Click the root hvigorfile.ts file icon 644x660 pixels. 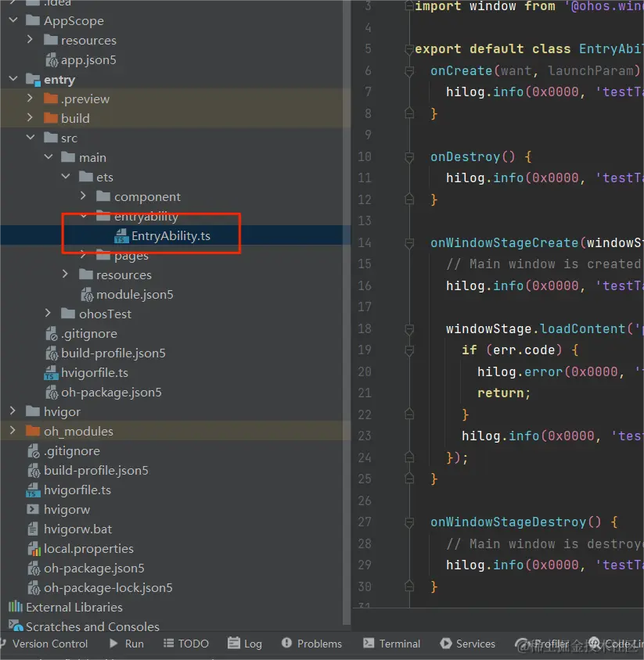[x=34, y=490]
